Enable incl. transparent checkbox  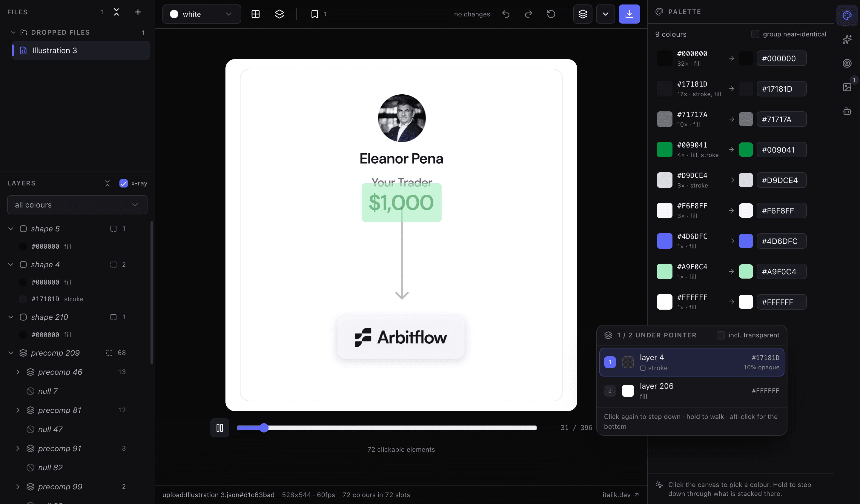tap(721, 335)
